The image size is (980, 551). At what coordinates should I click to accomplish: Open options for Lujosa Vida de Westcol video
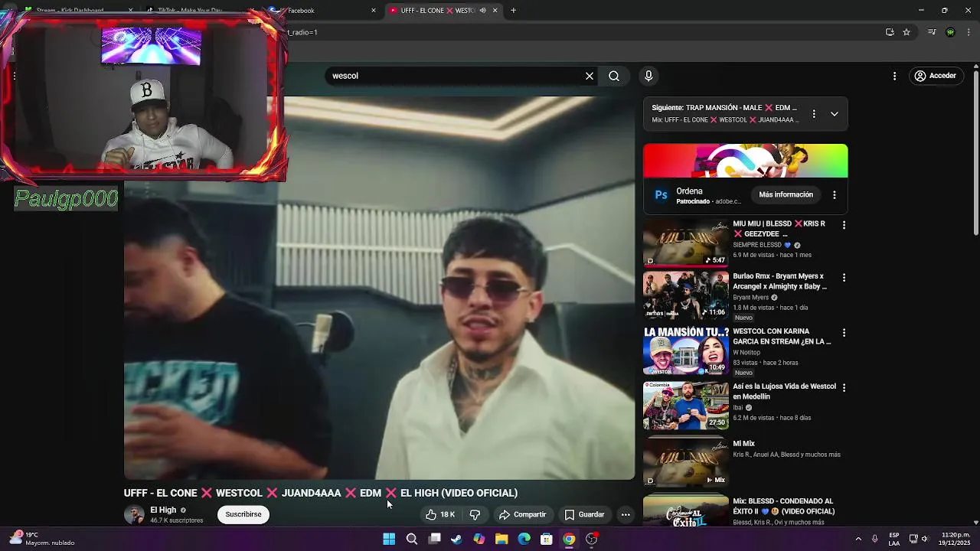(x=844, y=388)
